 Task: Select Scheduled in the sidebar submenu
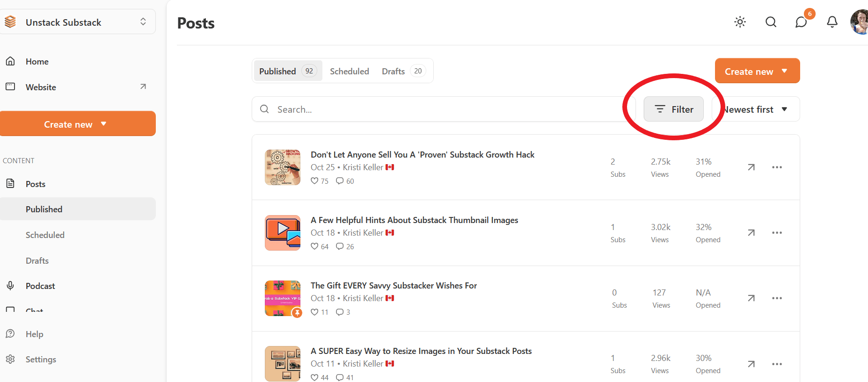coord(45,235)
